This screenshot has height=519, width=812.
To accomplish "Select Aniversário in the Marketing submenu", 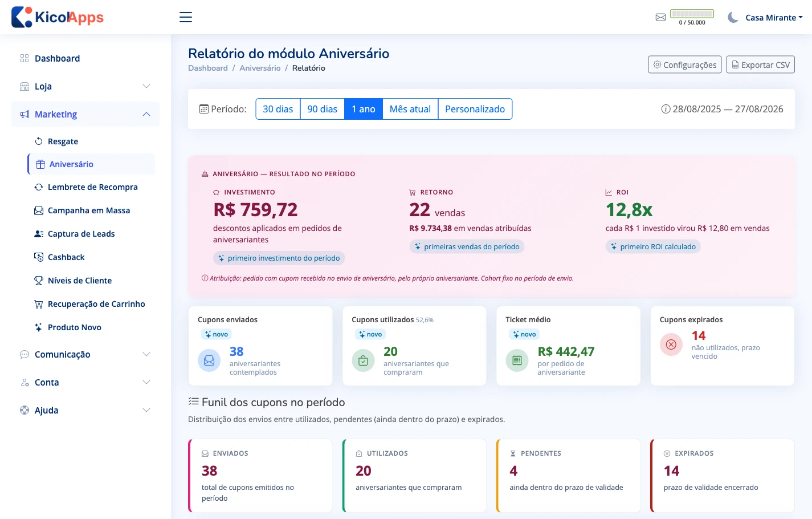I will tap(91, 164).
